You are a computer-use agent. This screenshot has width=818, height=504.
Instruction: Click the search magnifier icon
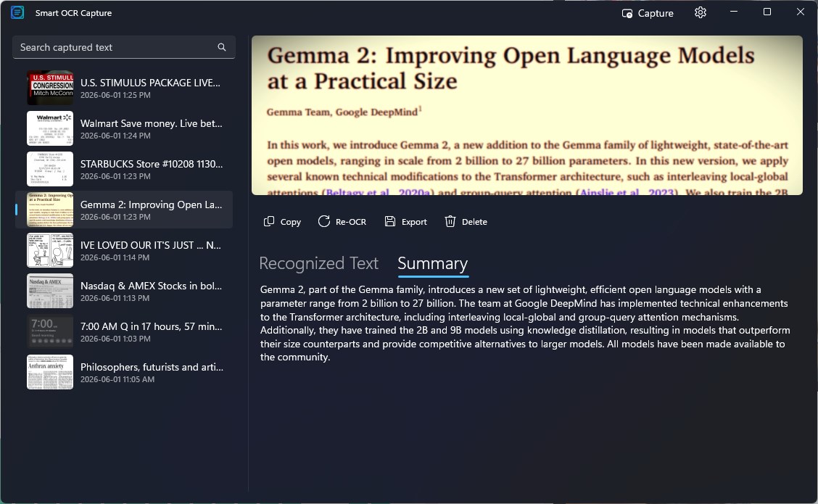pyautogui.click(x=222, y=47)
